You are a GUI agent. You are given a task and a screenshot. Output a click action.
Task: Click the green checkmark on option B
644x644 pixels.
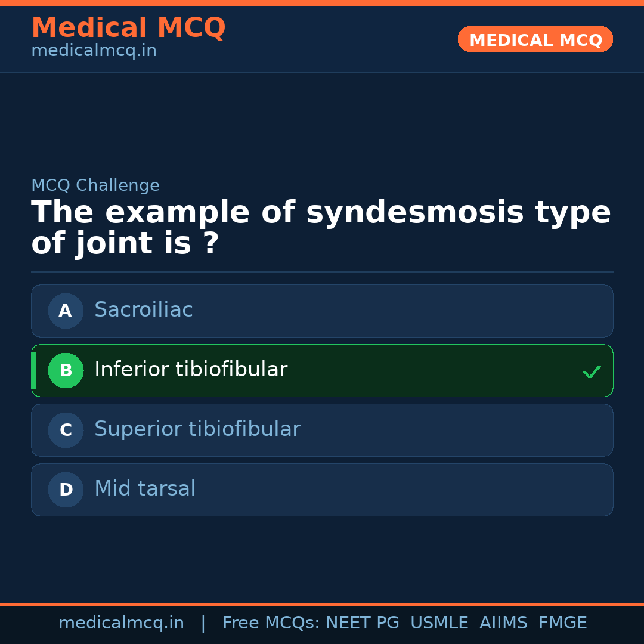pos(592,371)
